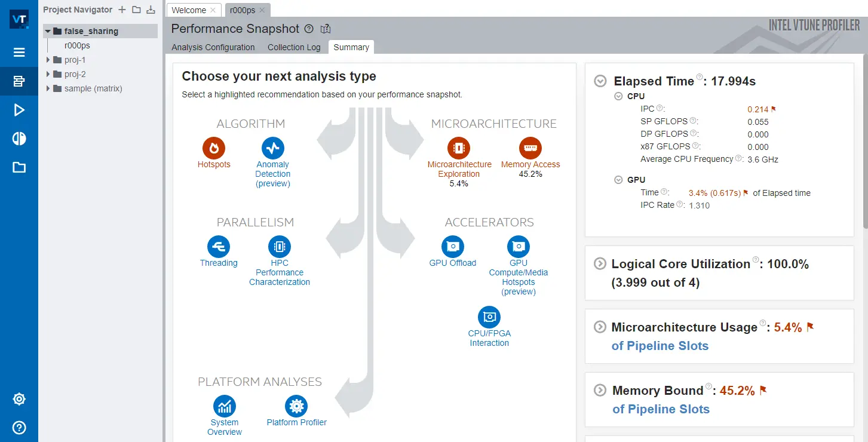The image size is (868, 442).
Task: Click the SP GFLOPS value 0.055
Action: 758,122
